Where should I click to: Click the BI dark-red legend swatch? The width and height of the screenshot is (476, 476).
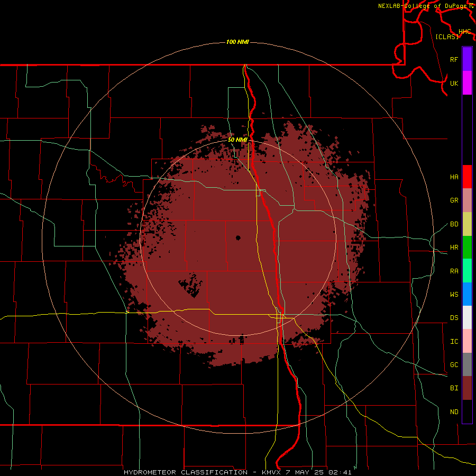point(467,388)
